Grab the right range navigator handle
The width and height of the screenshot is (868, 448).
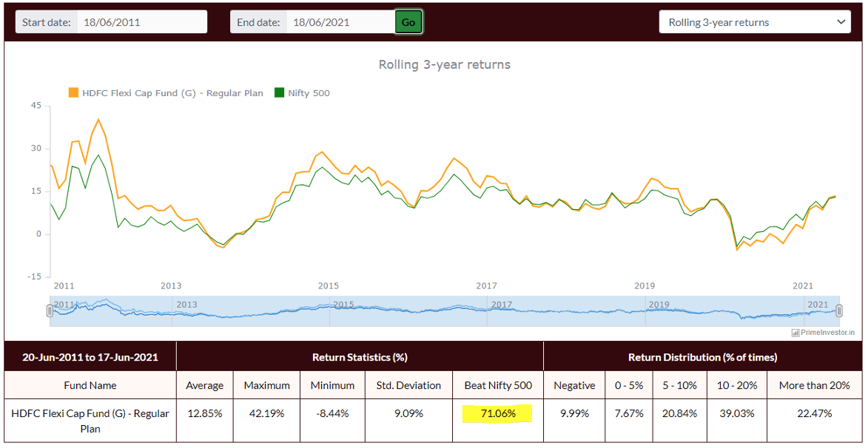point(839,310)
